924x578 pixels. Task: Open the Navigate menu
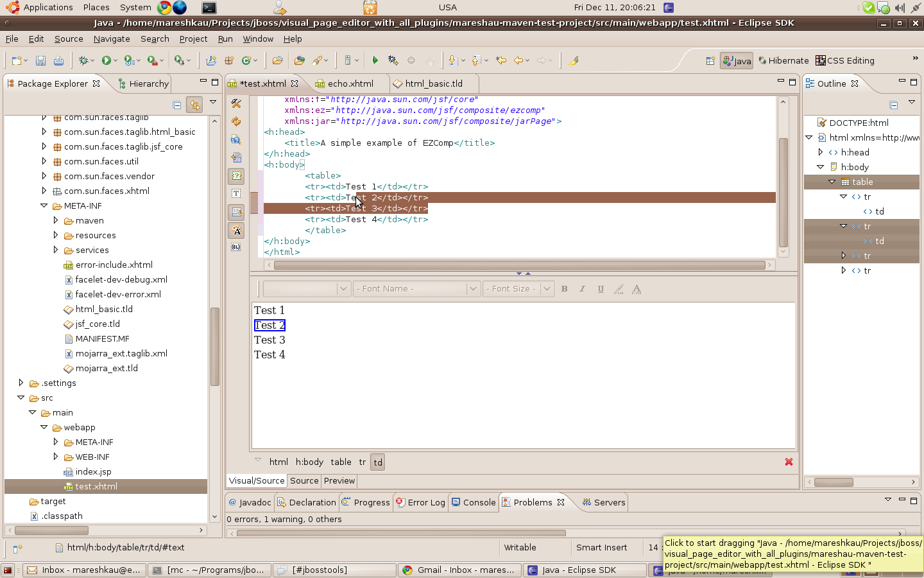pos(112,39)
